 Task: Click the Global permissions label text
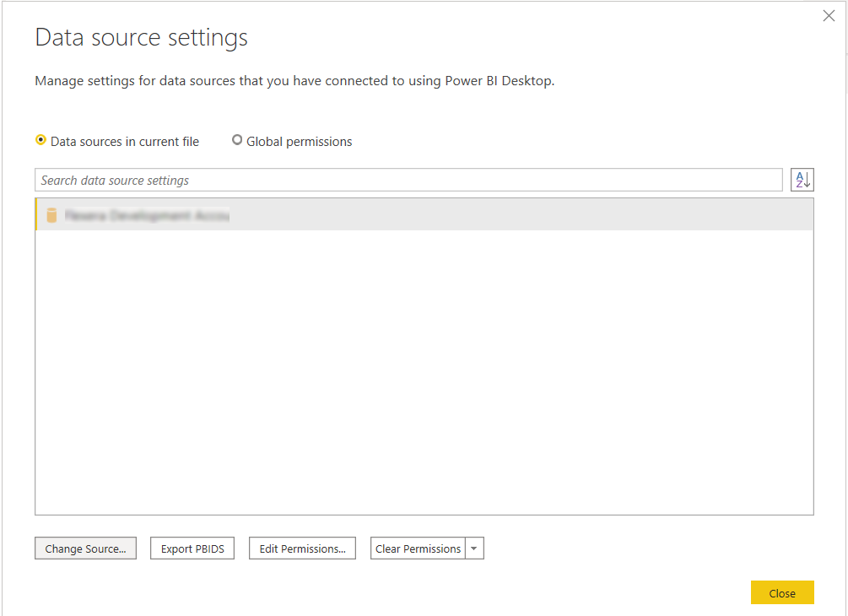coord(299,142)
